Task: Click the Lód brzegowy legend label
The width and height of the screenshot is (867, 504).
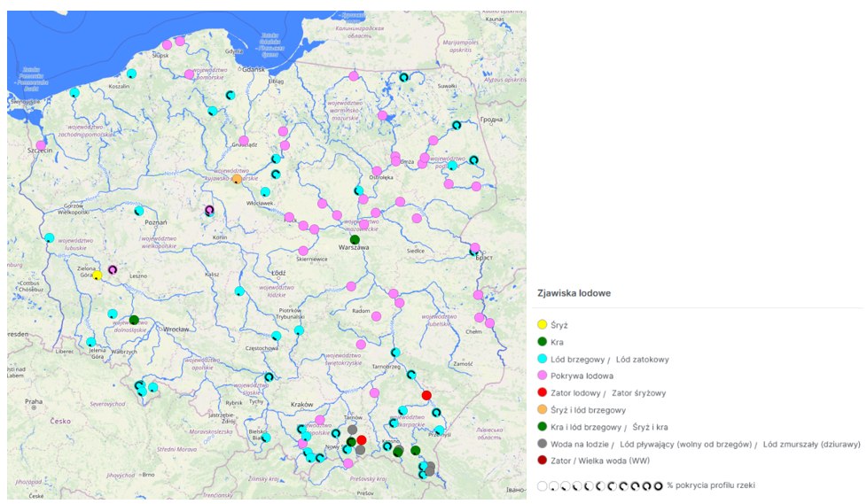Action: [586, 359]
